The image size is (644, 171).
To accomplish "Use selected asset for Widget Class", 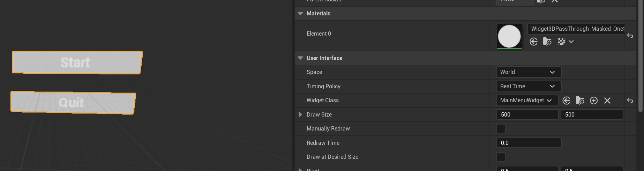I will pos(567,101).
